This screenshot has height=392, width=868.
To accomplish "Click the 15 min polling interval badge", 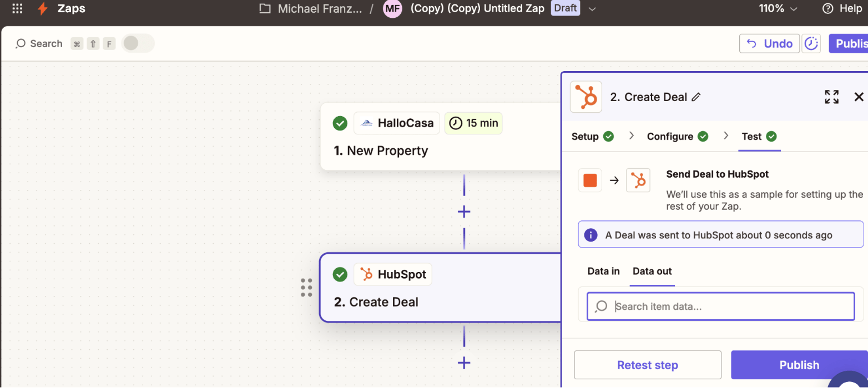I will click(x=473, y=123).
